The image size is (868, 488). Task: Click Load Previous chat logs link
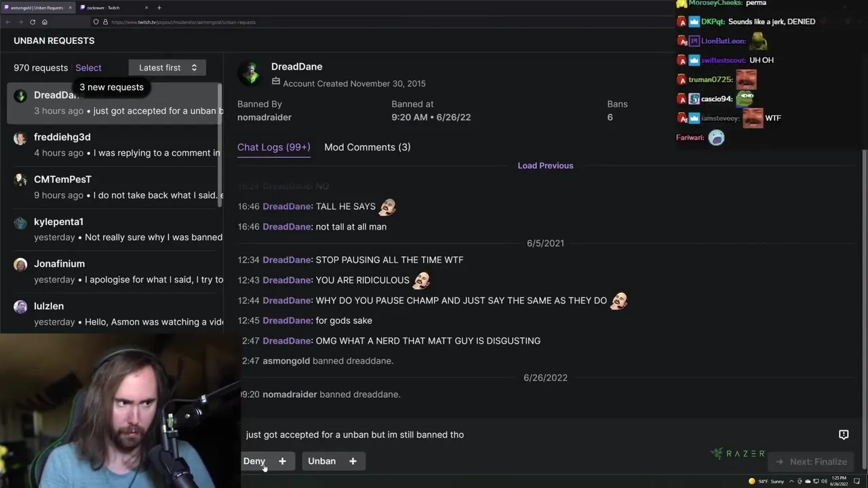545,165
